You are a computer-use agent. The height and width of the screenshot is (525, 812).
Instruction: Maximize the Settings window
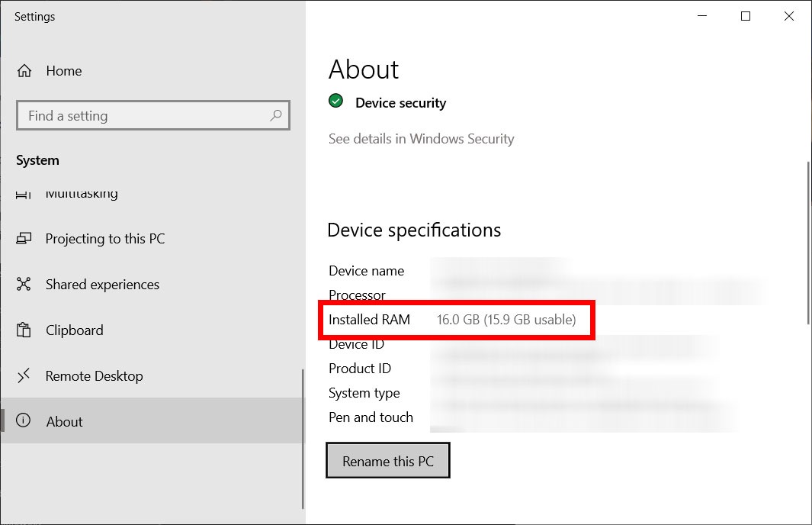(746, 16)
